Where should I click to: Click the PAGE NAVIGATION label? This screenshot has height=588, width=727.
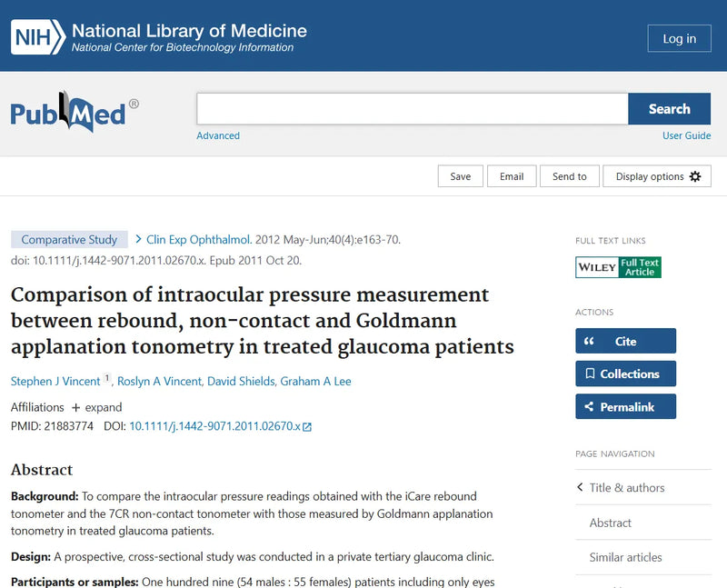click(615, 454)
